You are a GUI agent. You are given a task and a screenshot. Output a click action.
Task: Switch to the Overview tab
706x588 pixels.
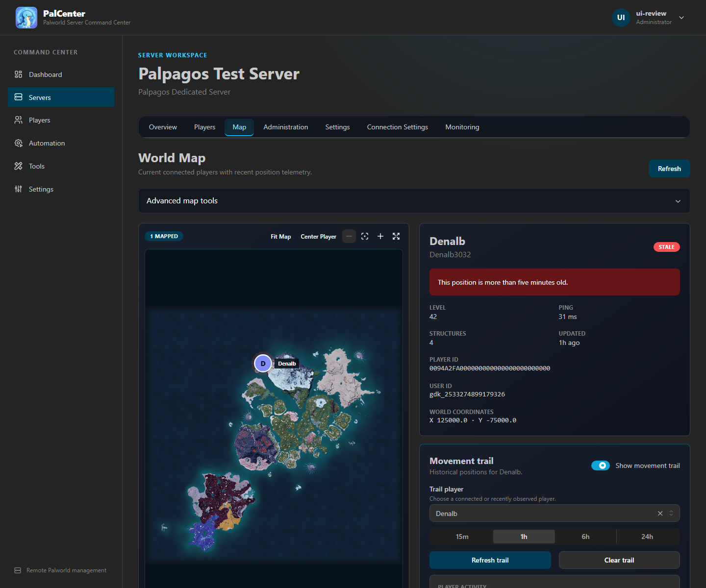(163, 127)
